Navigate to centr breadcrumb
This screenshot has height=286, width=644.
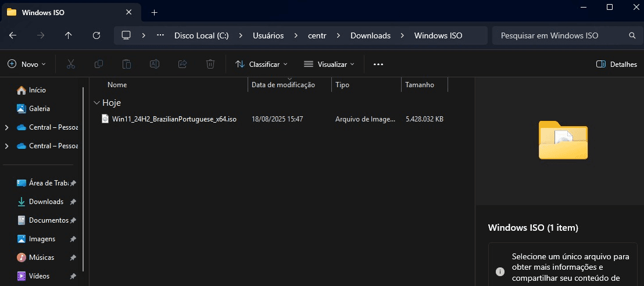pos(317,36)
